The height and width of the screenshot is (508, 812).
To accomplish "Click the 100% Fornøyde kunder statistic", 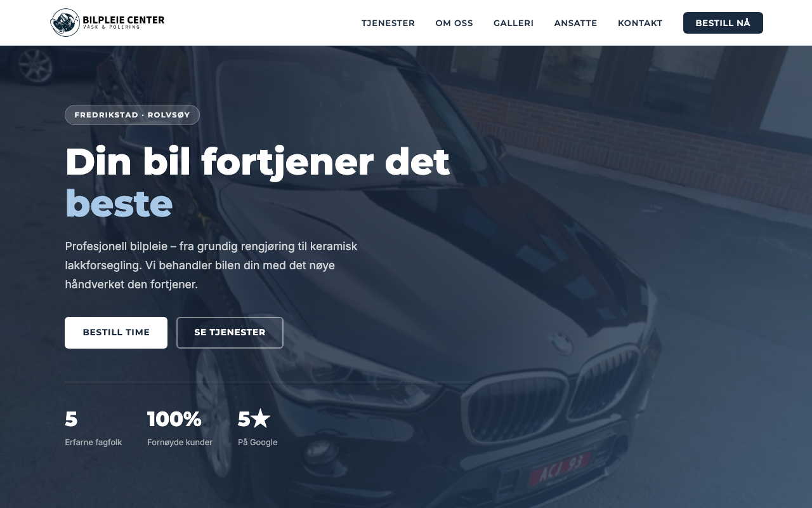I will [180, 428].
